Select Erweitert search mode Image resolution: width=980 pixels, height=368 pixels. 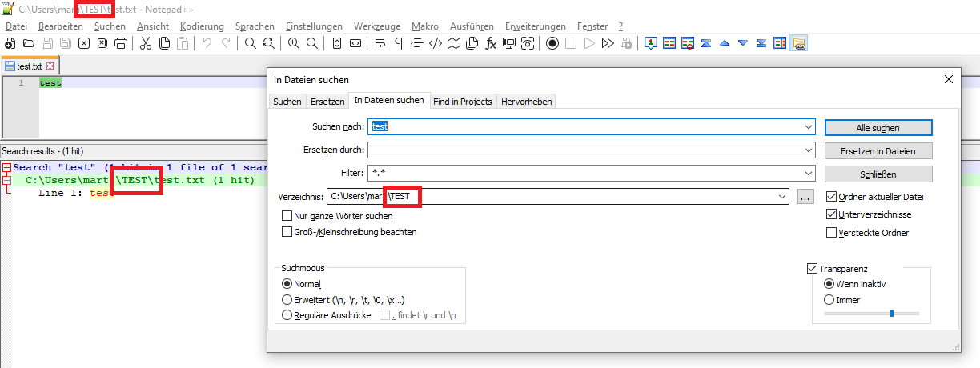click(287, 300)
